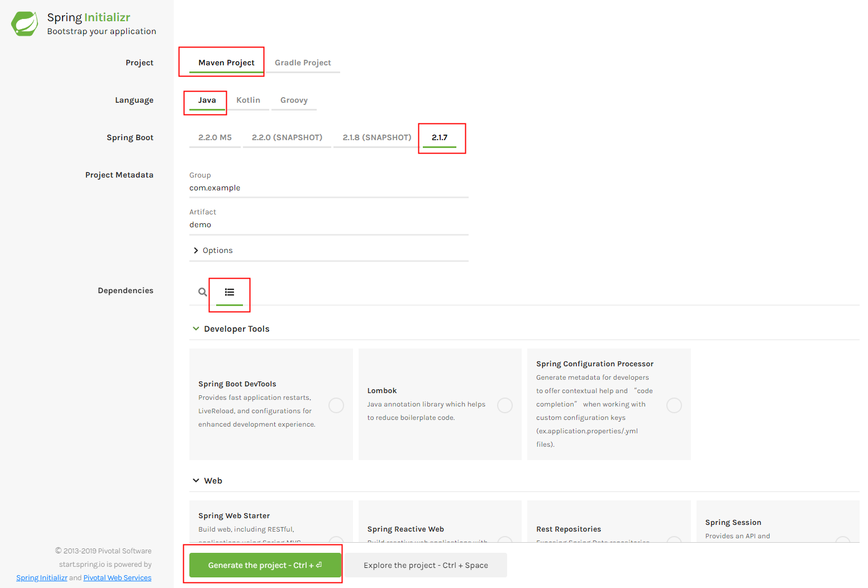Click the Spring Configuration Processor title

pos(595,364)
